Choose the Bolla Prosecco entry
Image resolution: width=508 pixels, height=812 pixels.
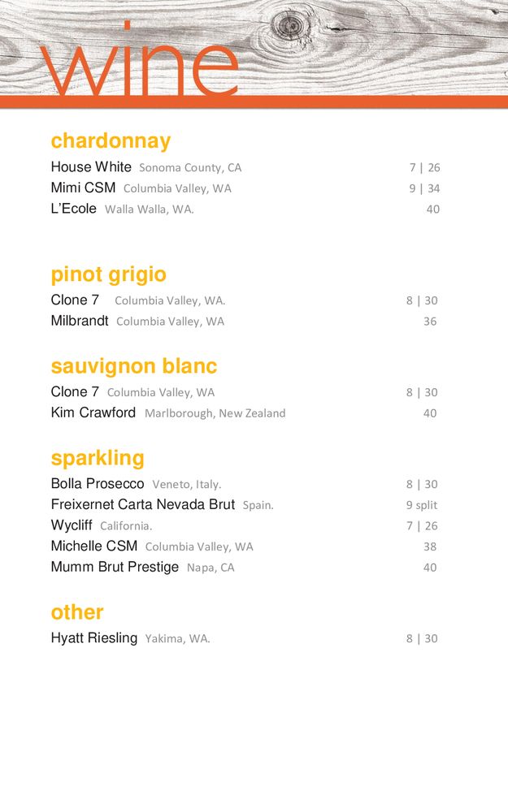click(x=98, y=484)
